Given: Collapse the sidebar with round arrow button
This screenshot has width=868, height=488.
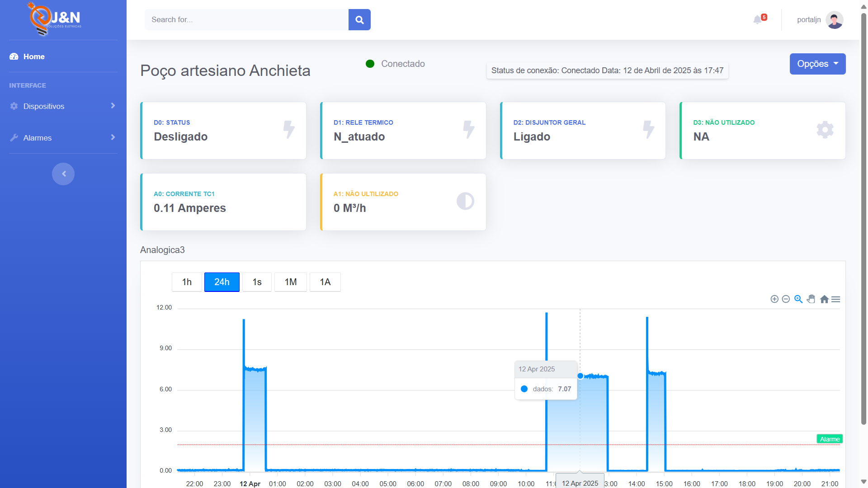Looking at the screenshot, I should [63, 174].
